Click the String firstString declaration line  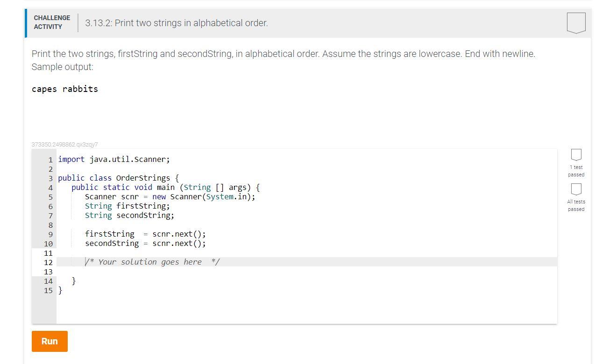click(127, 206)
